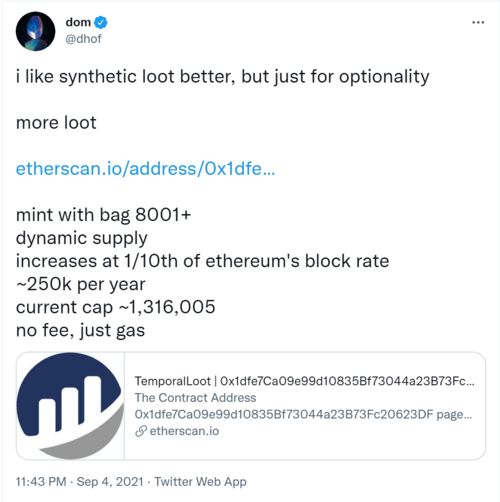The width and height of the screenshot is (500, 502).
Task: Open the three-dot more options menu
Action: click(x=478, y=22)
